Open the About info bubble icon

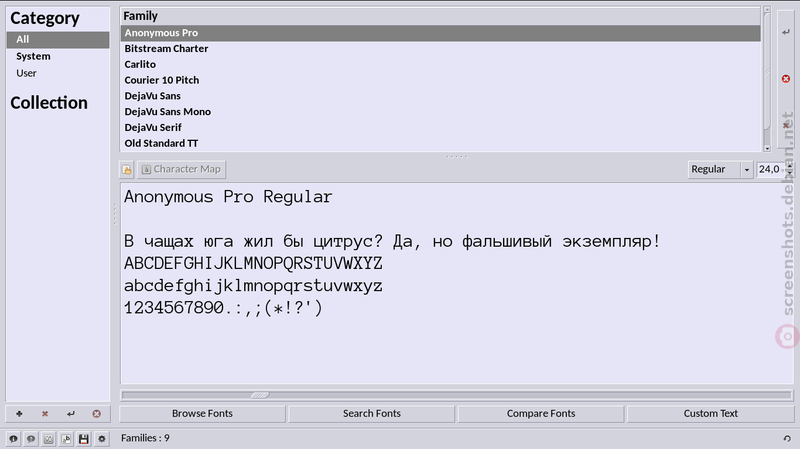click(x=13, y=439)
